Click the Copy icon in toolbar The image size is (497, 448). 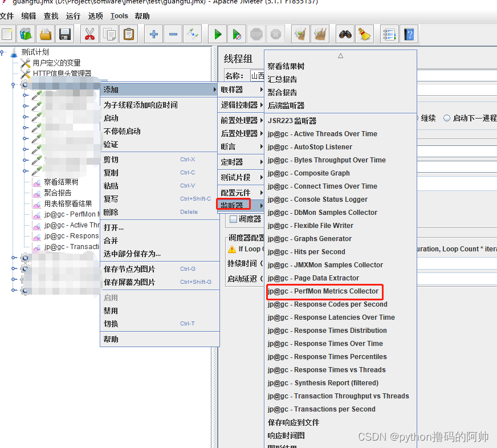109,34
